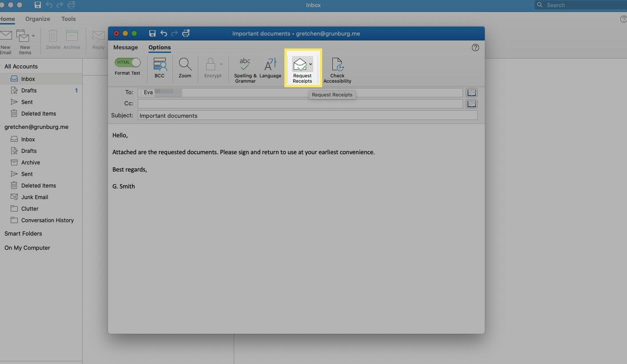The image size is (627, 364).
Task: Select the Options tab
Action: tap(160, 47)
